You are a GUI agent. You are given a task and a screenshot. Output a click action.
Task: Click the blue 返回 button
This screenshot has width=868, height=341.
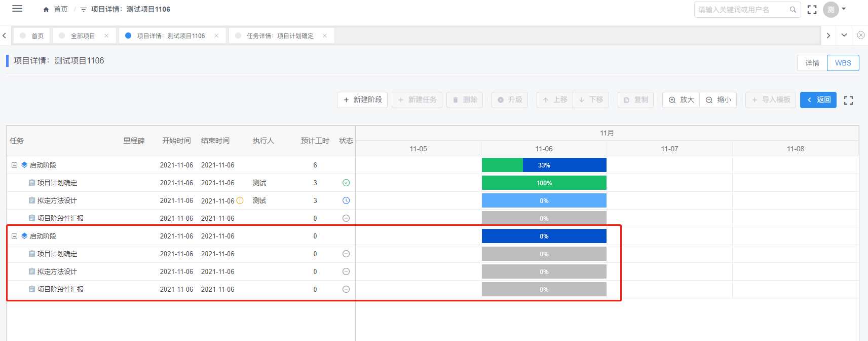(x=818, y=100)
